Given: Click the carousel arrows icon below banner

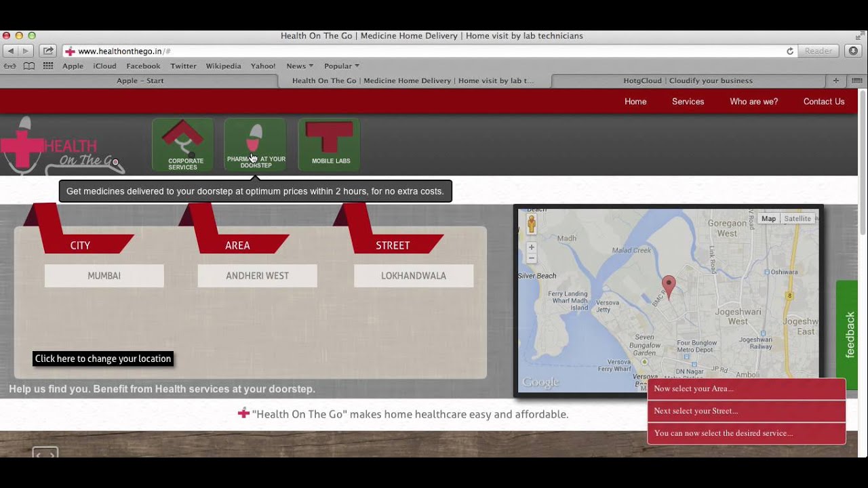Looking at the screenshot, I should 45,453.
